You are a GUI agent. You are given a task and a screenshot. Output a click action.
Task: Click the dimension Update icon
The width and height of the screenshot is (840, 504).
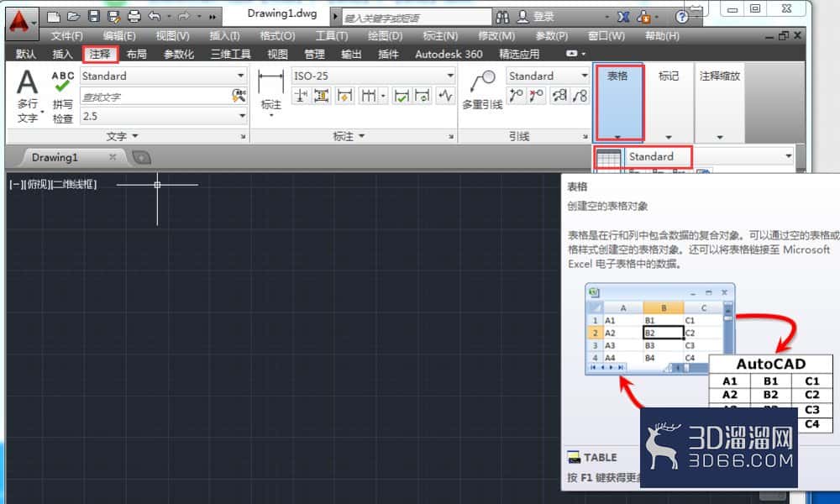point(423,96)
